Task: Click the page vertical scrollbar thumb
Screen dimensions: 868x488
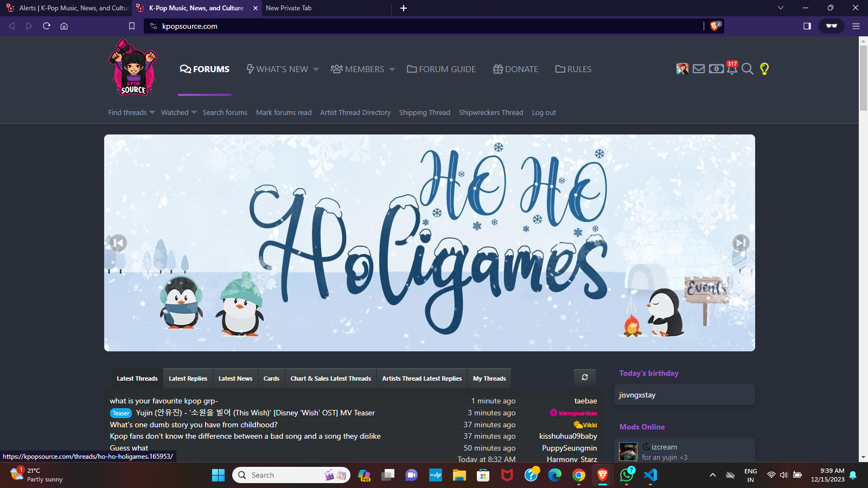Action: [x=863, y=78]
